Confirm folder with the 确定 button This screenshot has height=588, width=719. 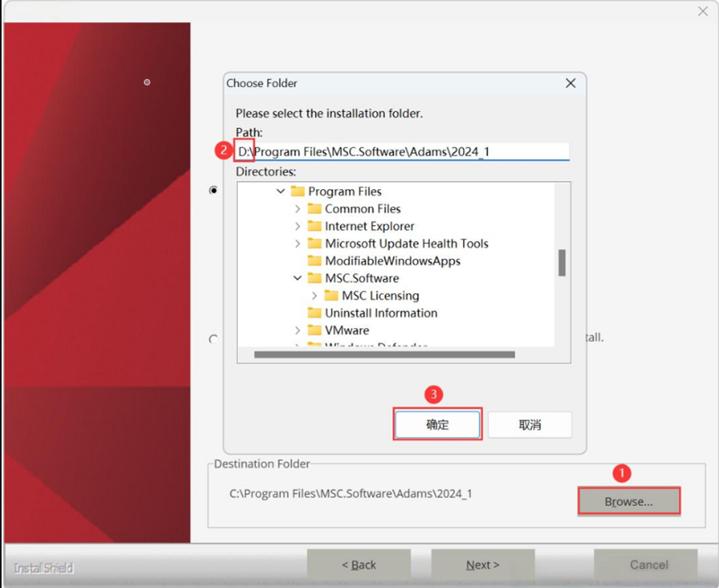[x=437, y=424]
